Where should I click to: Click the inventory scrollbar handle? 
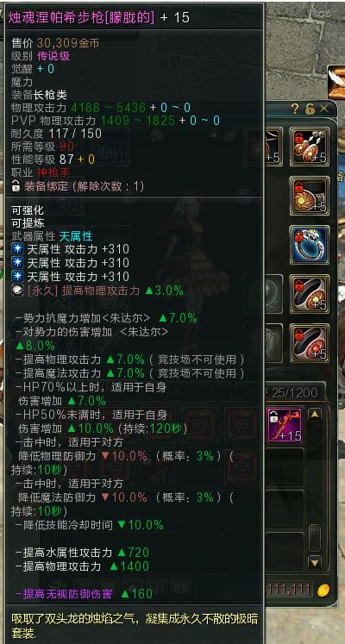click(315, 537)
